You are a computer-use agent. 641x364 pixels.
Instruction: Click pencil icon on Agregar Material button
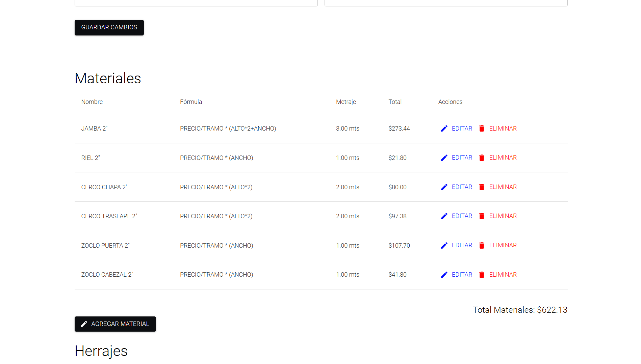point(84,324)
